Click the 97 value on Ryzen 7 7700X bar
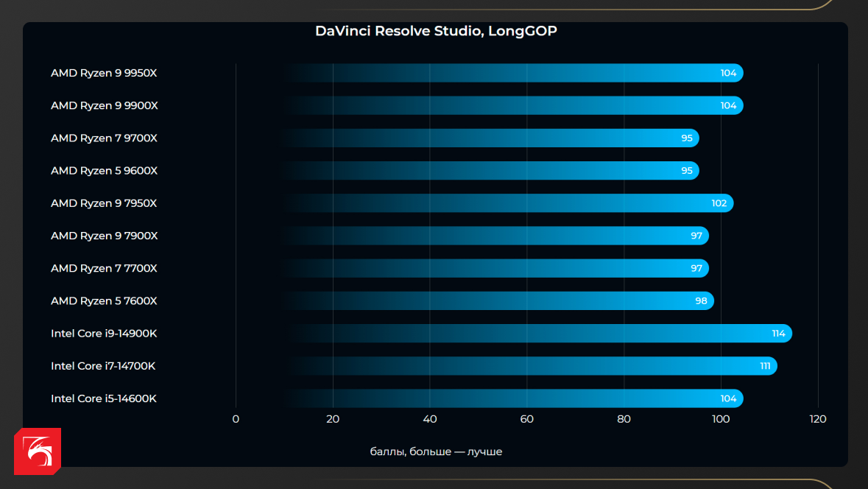 pyautogui.click(x=696, y=268)
